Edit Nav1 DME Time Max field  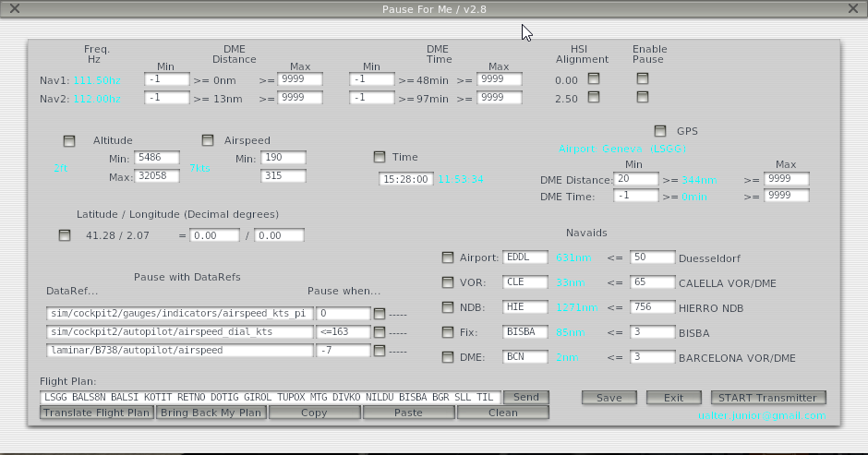(x=500, y=79)
